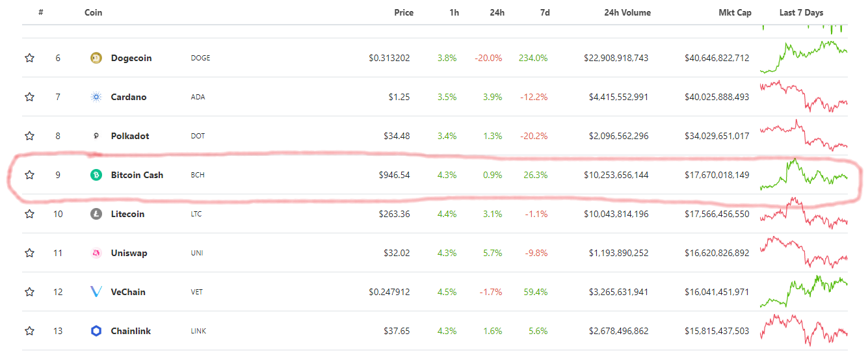868x351 pixels.
Task: Click the Cardano logo icon
Action: coord(96,97)
